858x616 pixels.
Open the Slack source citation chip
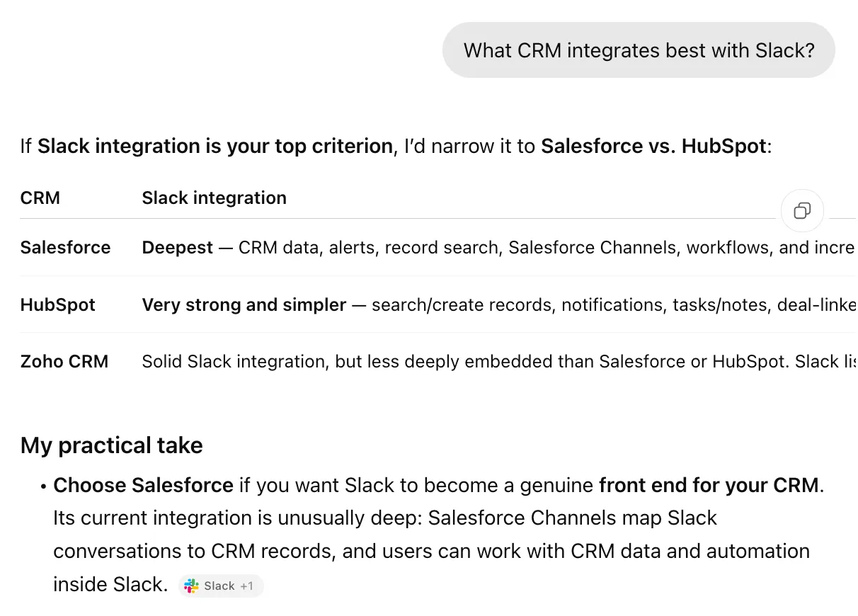pos(220,586)
